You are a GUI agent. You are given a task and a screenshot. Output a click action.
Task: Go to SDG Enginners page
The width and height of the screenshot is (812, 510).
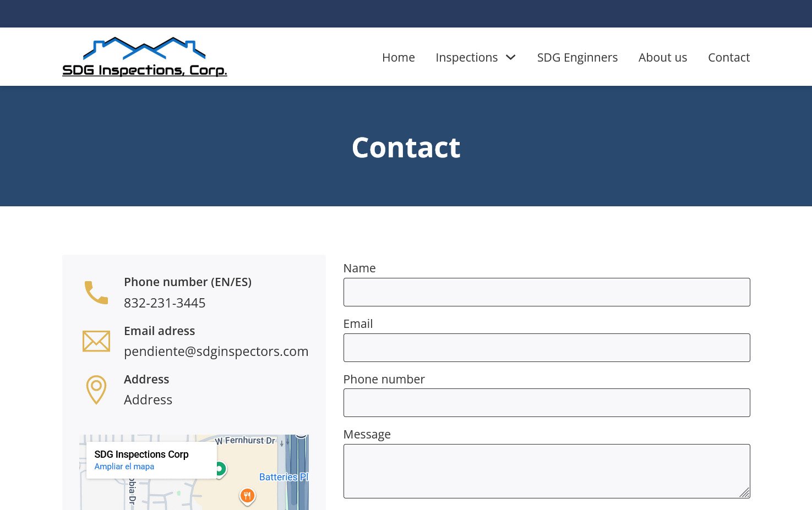pyautogui.click(x=577, y=57)
